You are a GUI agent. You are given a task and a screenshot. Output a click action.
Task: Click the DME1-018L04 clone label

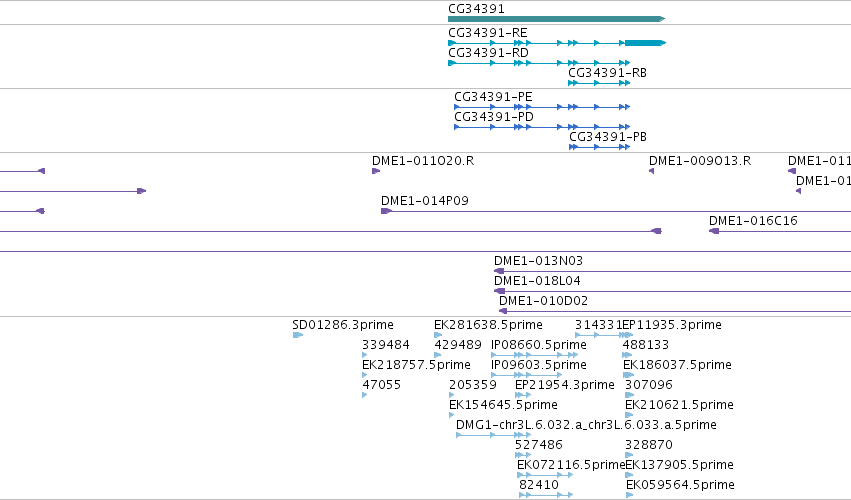(x=537, y=281)
